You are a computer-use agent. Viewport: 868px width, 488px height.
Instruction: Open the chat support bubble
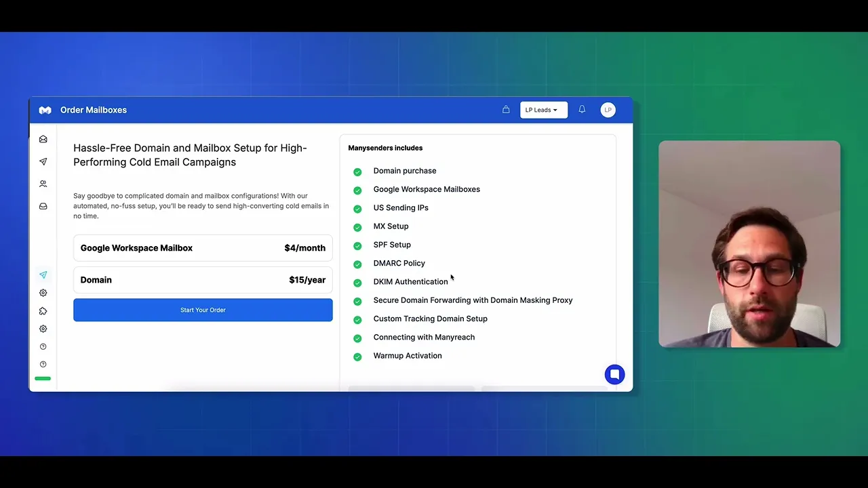[615, 374]
